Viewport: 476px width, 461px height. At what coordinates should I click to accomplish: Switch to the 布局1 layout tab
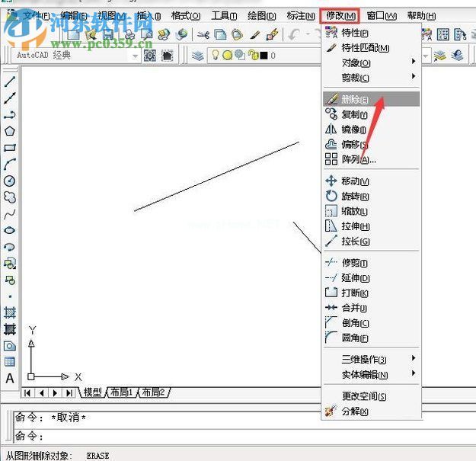[120, 392]
